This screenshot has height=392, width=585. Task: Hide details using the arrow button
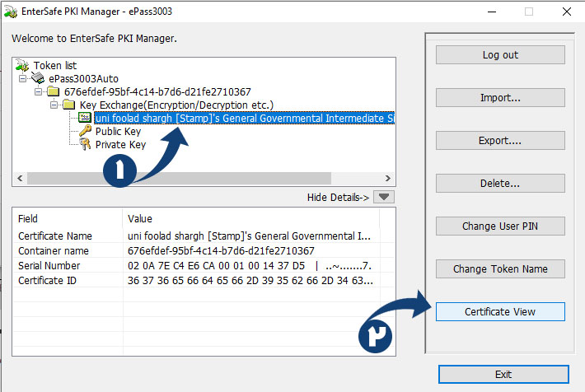384,197
